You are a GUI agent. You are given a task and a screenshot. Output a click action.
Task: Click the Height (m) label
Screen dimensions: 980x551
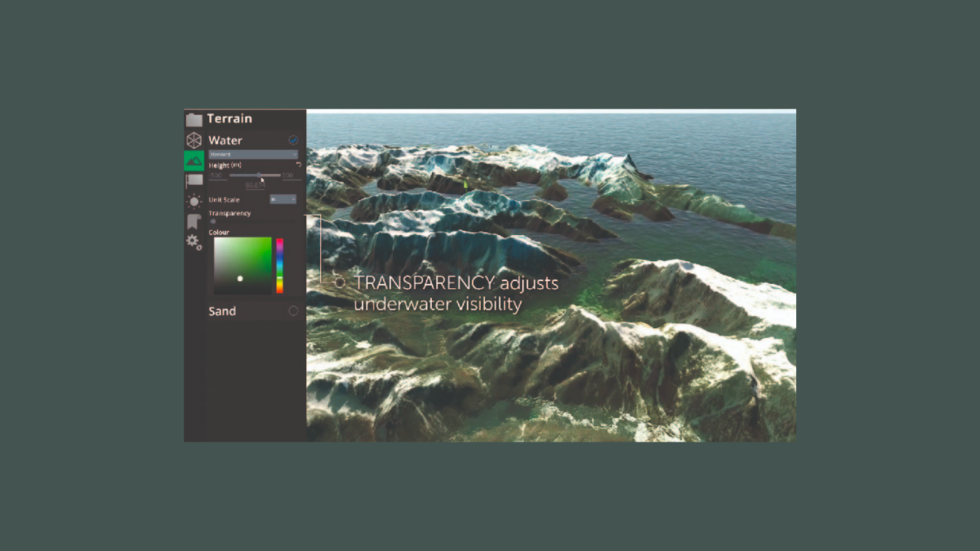coord(225,165)
